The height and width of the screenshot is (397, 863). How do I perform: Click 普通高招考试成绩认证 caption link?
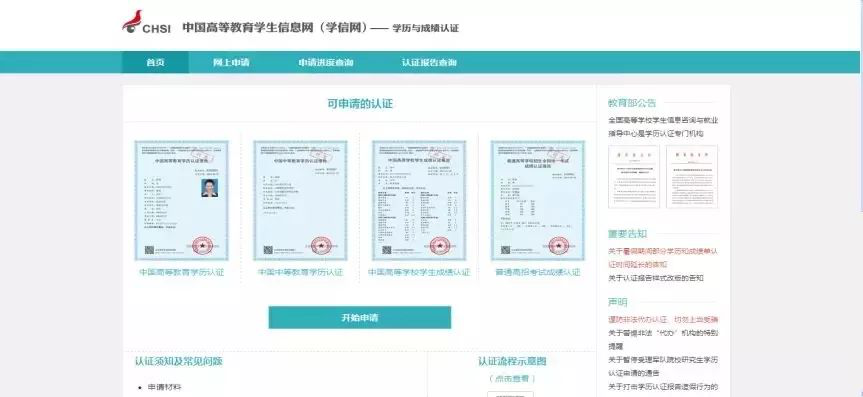point(538,272)
